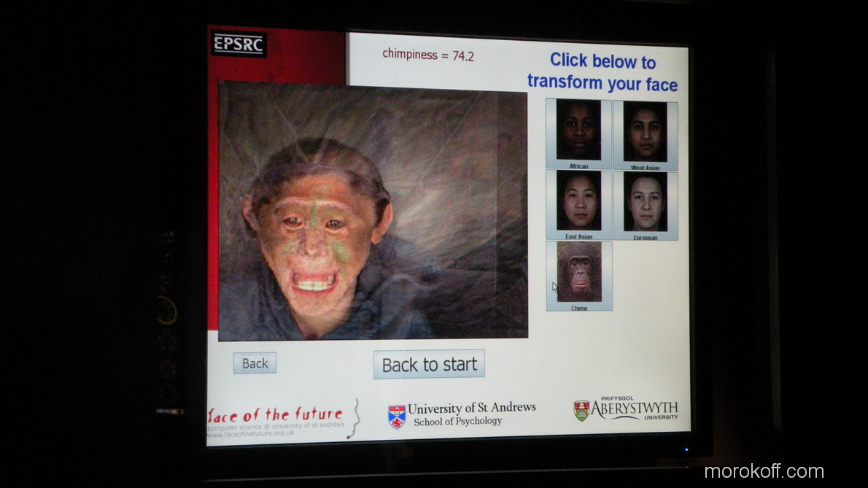Screen dimensions: 868x488
Task: Click the large transformed chimp face image
Action: [x=372, y=212]
